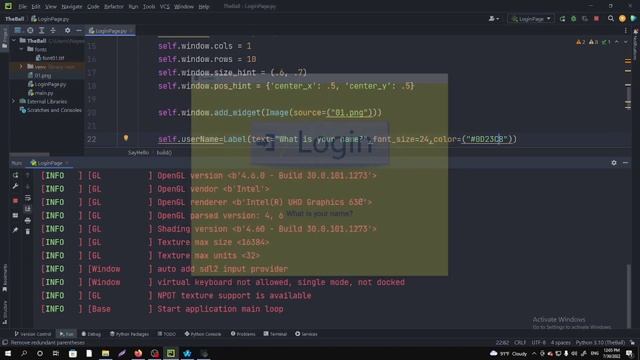Open the Code With Me user dropdown
Screen dimensions: 640x360
click(x=493, y=19)
